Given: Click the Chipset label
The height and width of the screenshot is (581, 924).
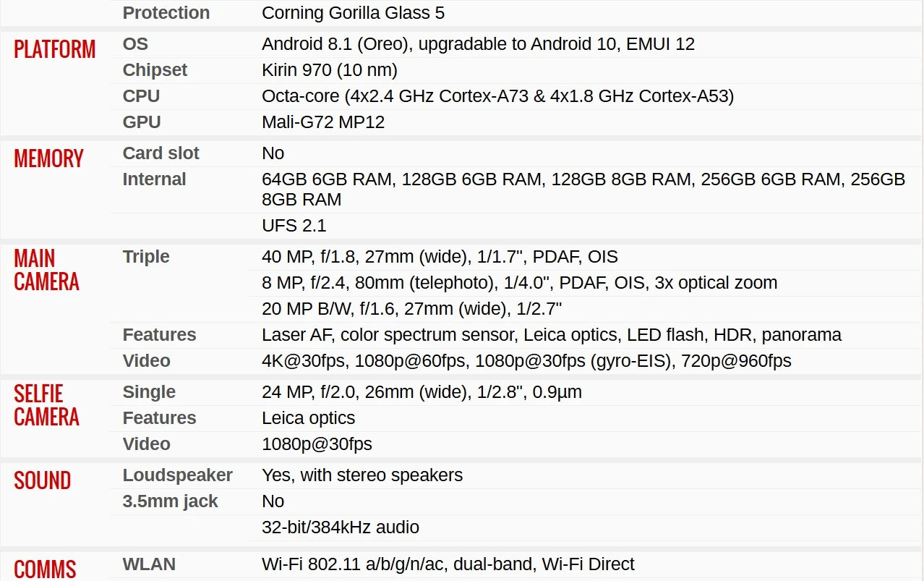Looking at the screenshot, I should tap(155, 70).
